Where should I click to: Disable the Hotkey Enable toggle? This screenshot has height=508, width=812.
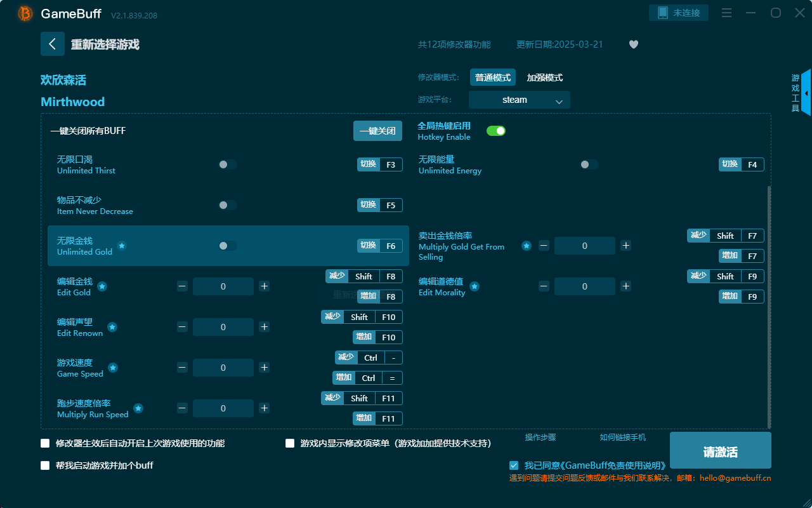[x=495, y=130]
